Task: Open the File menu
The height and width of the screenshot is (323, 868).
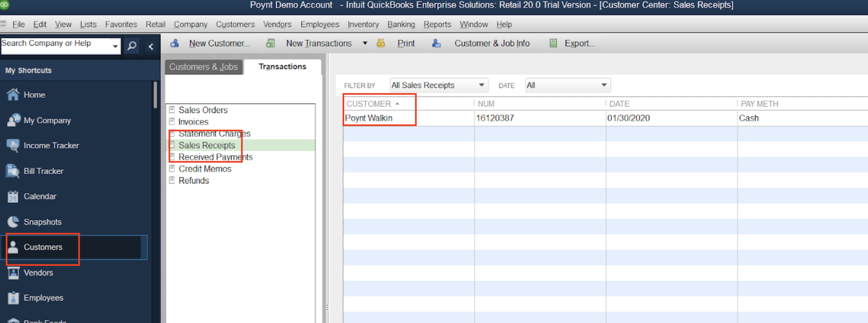Action: (x=18, y=24)
